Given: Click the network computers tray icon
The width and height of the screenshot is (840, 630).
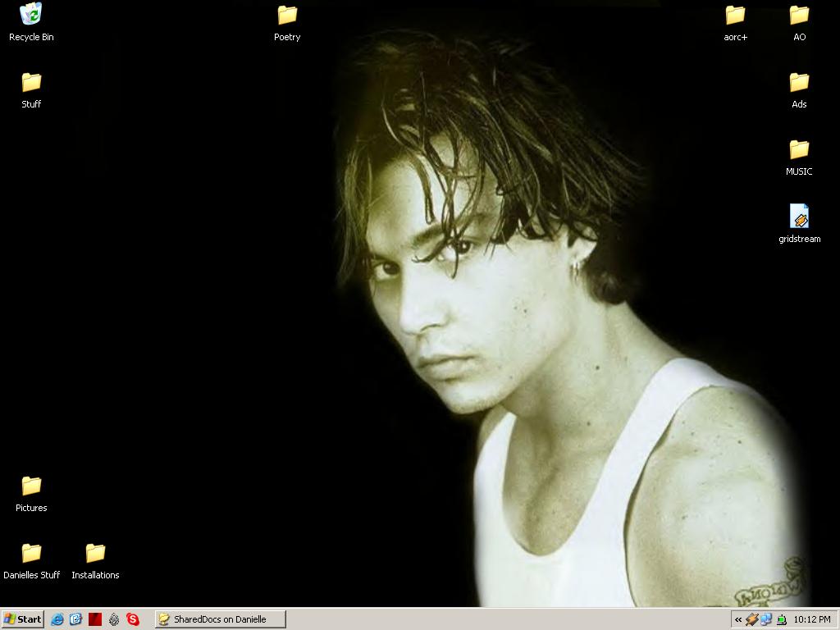Looking at the screenshot, I should (x=766, y=620).
